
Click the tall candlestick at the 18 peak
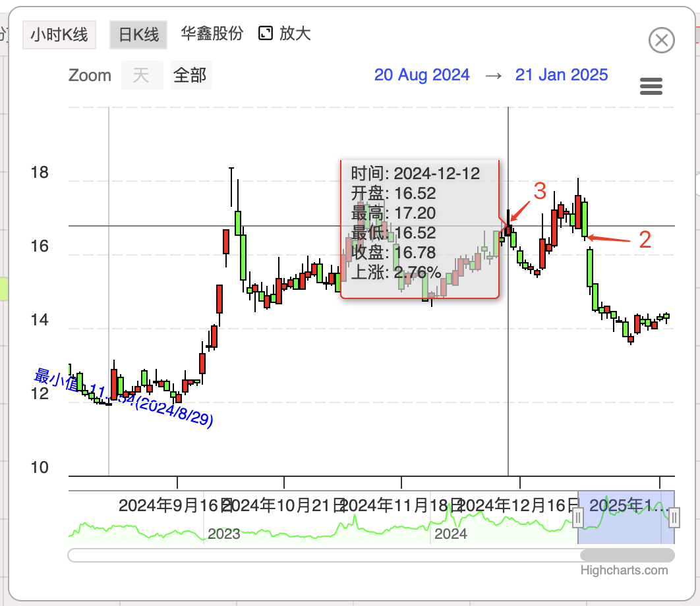pos(231,188)
